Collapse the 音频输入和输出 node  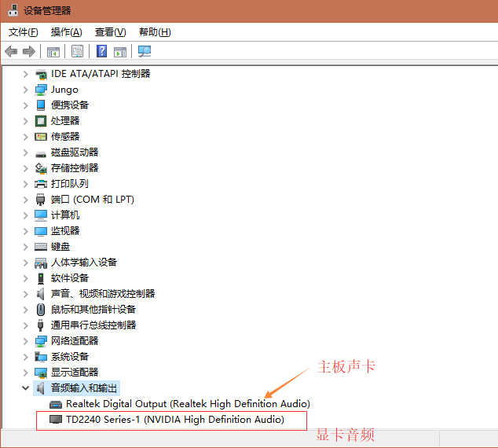[x=26, y=388]
